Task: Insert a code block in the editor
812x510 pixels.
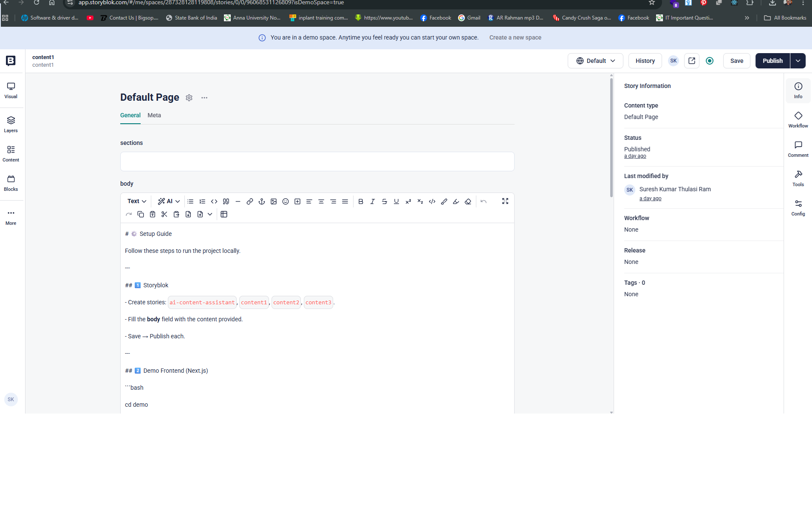Action: [x=214, y=201]
